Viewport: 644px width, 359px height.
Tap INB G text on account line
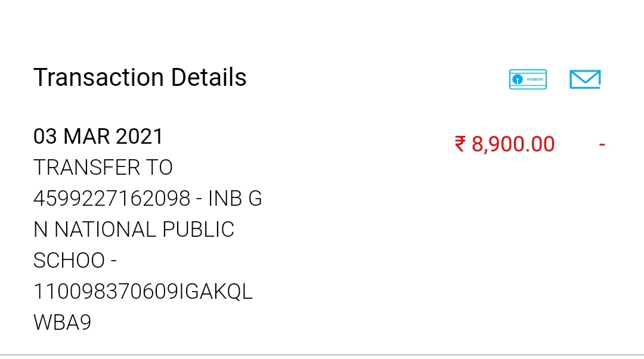click(235, 199)
